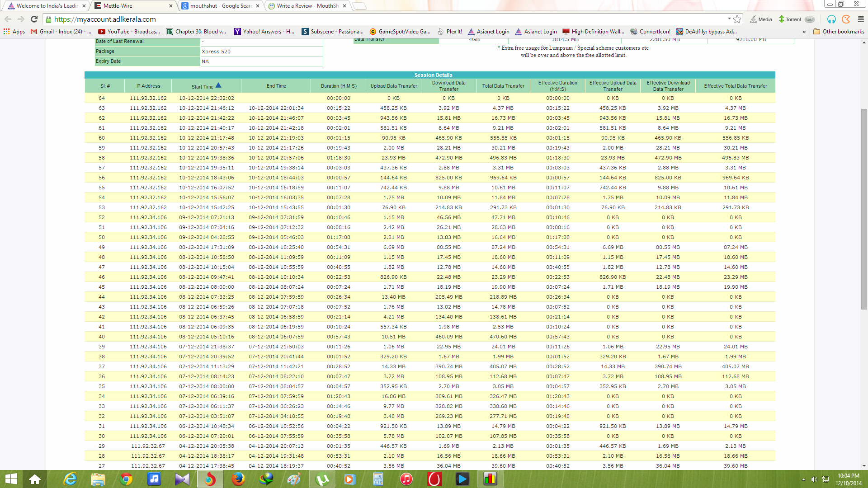Viewport: 868px width, 488px height.
Task: Open the browser hamburger menu
Action: click(x=861, y=19)
